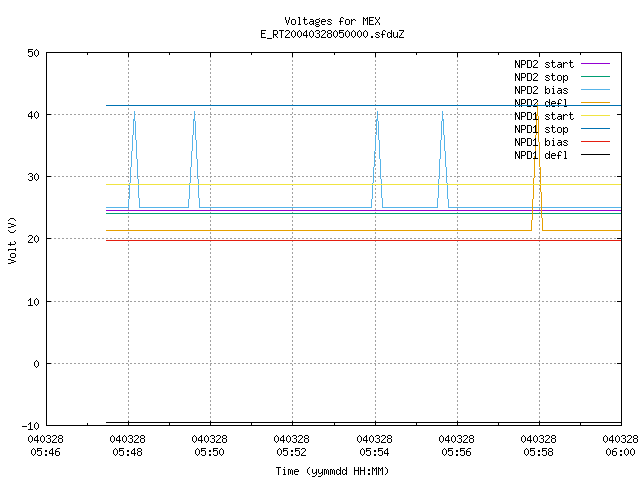
Task: Click the light blue spike at 05:54
Action: point(377,159)
